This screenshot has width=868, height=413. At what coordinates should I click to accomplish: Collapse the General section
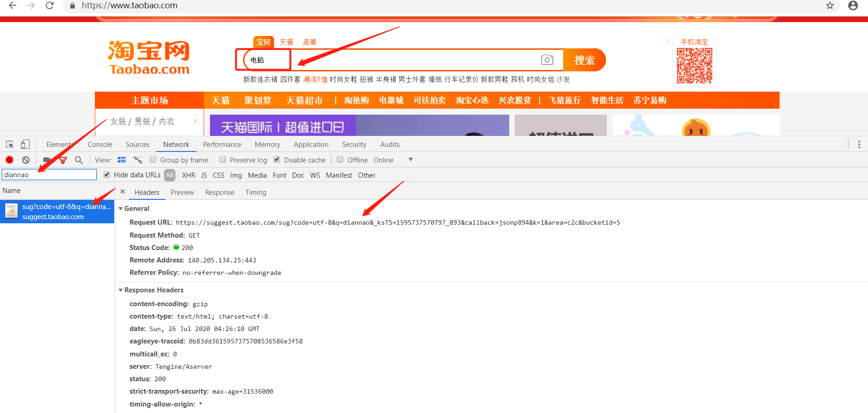pos(121,209)
